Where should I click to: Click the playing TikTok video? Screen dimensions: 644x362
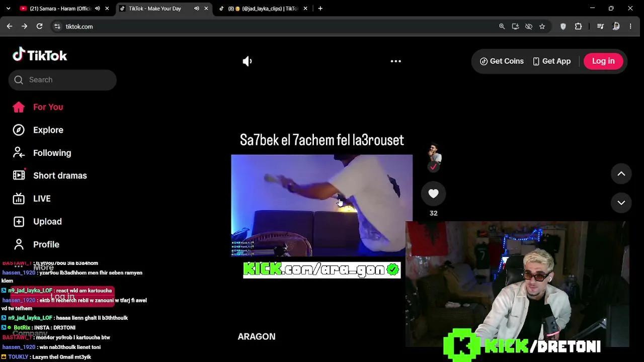321,205
